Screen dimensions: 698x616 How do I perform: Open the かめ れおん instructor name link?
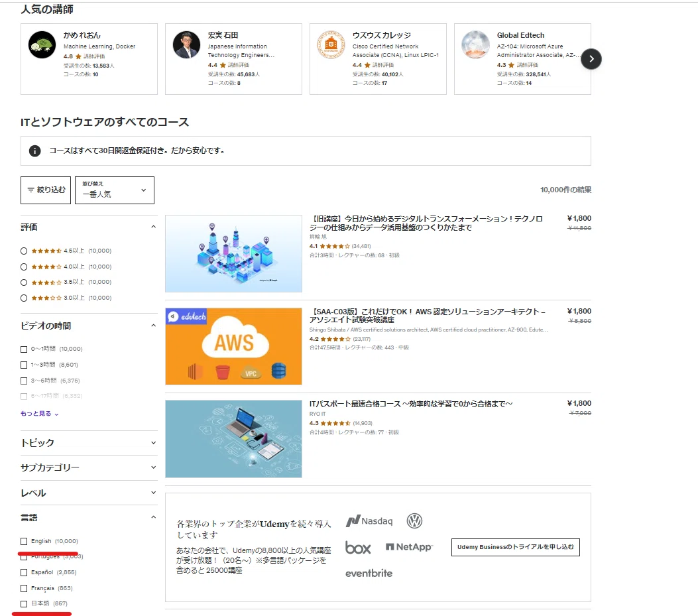[x=82, y=35]
